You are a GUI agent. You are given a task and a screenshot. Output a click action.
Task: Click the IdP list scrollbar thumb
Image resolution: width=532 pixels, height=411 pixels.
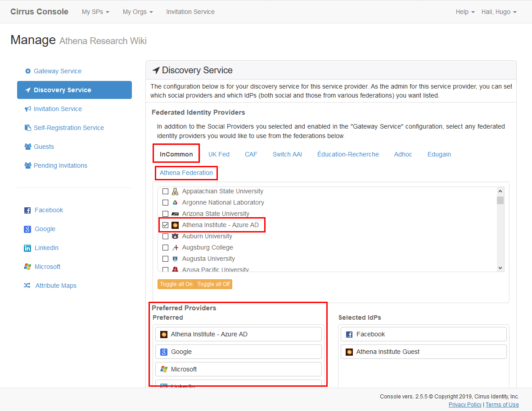[500, 201]
